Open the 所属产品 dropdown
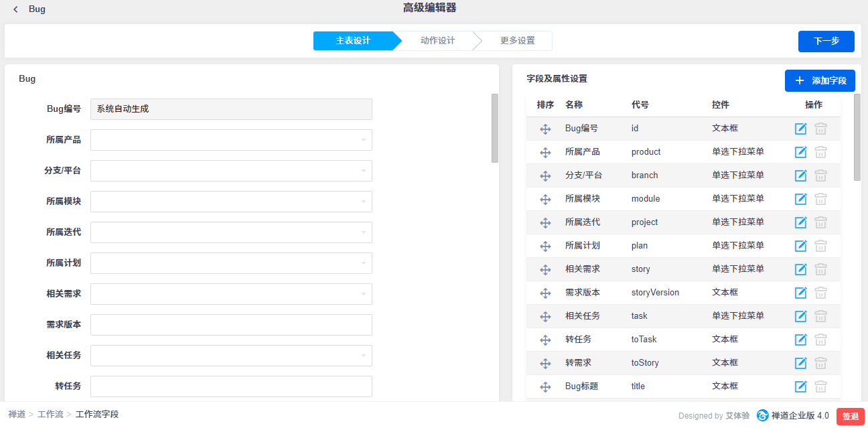The height and width of the screenshot is (428, 868). pos(231,140)
